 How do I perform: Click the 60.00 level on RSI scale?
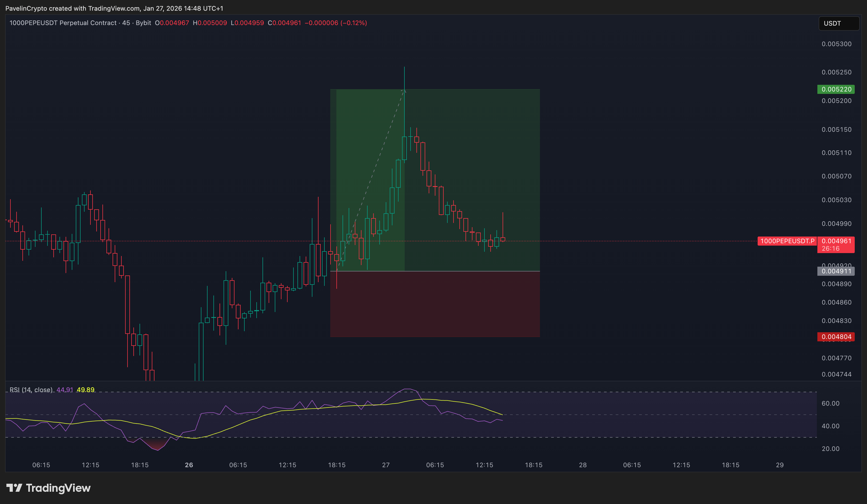[x=830, y=403]
